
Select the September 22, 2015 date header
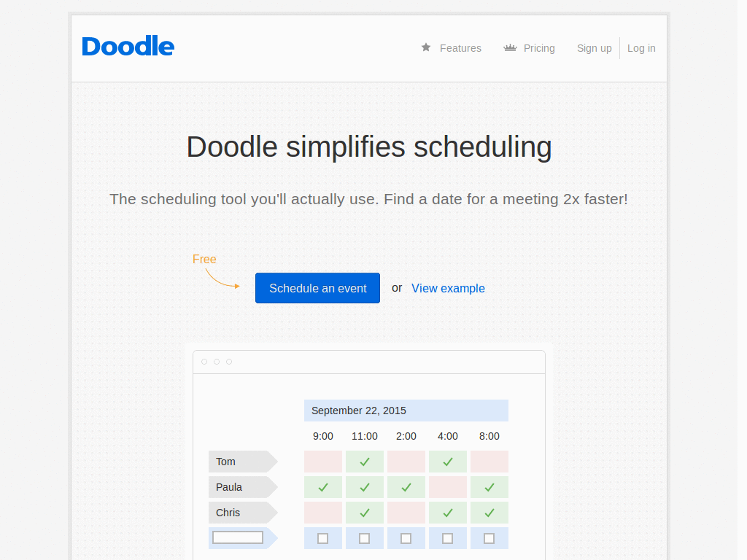point(406,411)
